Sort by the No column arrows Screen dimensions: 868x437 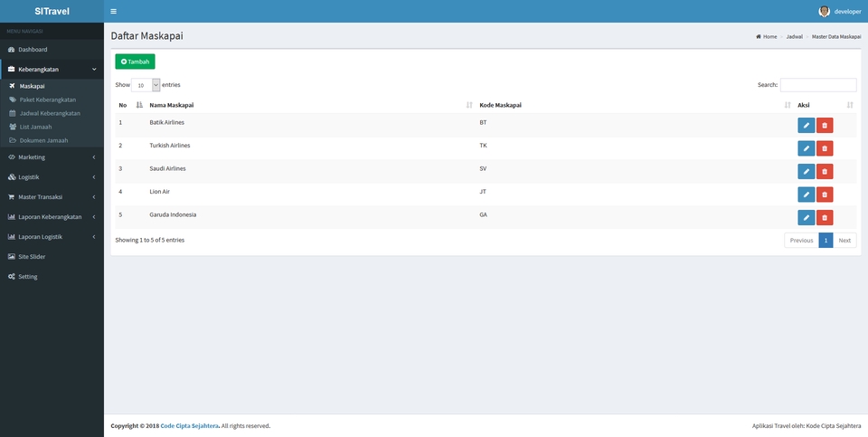[x=139, y=105]
